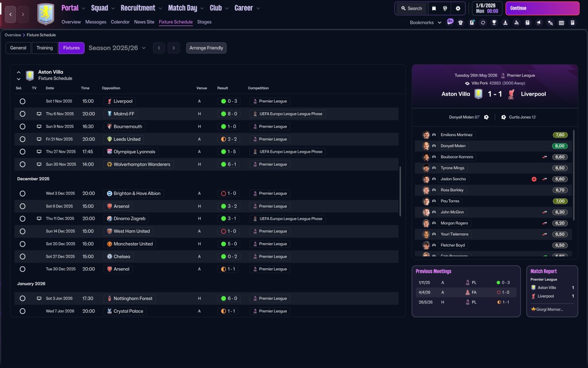Expand the Career menu dropdown arrow
This screenshot has width=588, height=368.
tap(258, 8)
